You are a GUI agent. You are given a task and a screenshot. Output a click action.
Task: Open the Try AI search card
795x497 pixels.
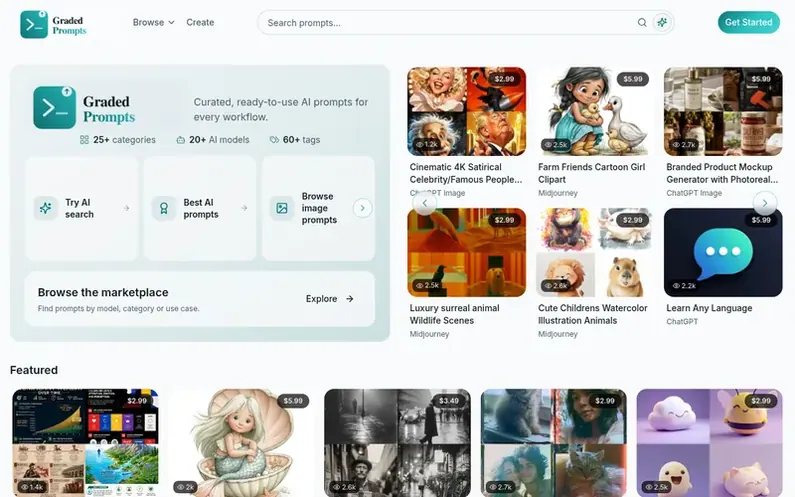pyautogui.click(x=82, y=208)
